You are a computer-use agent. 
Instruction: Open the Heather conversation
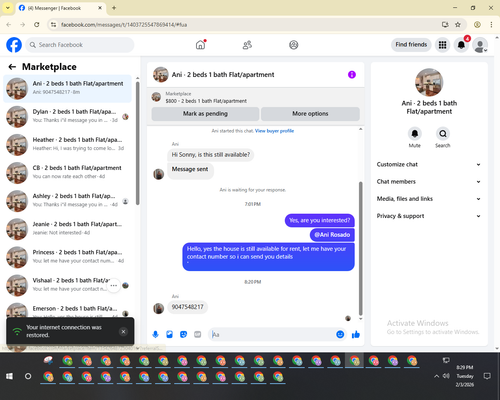pos(67,145)
